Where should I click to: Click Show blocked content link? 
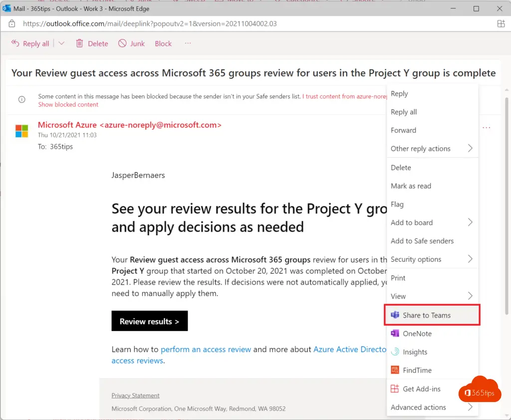pyautogui.click(x=68, y=104)
